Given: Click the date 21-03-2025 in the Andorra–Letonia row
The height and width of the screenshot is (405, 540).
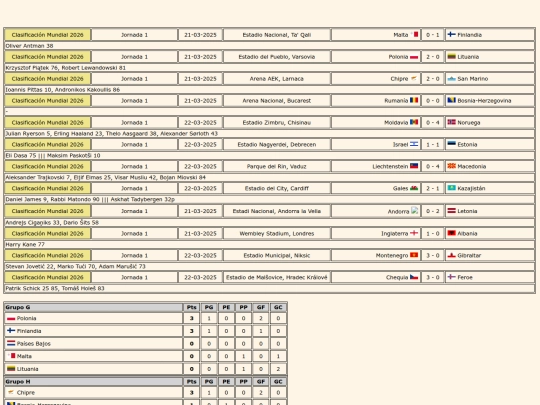Looking at the screenshot, I should 200,211.
